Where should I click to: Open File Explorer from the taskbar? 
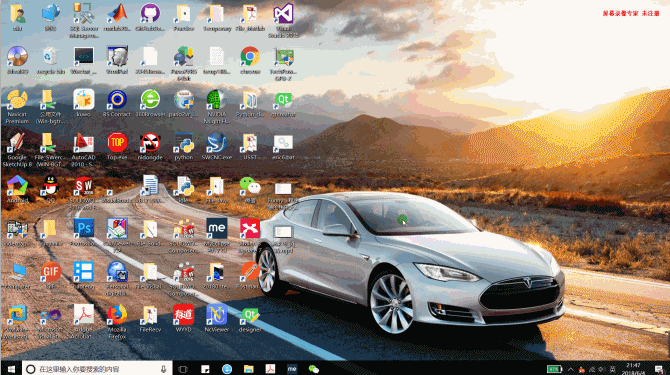coord(248,369)
